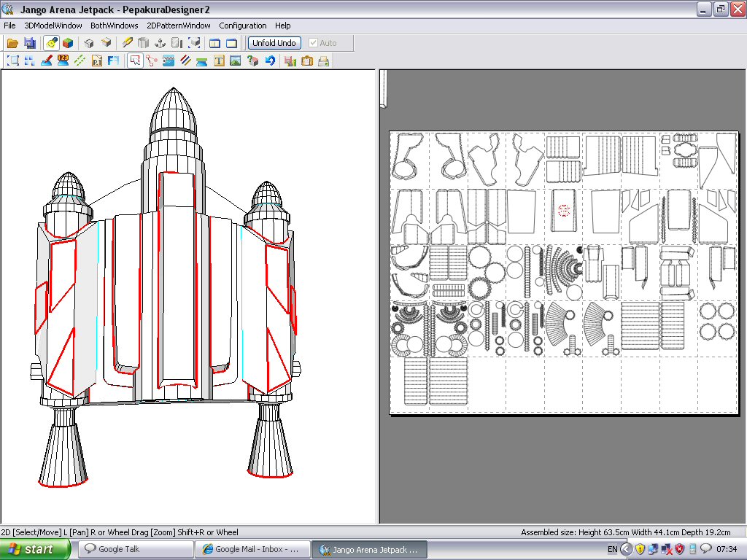Click the 07:34 clock in the tray
Viewport: 747px width, 560px height.
point(727,550)
